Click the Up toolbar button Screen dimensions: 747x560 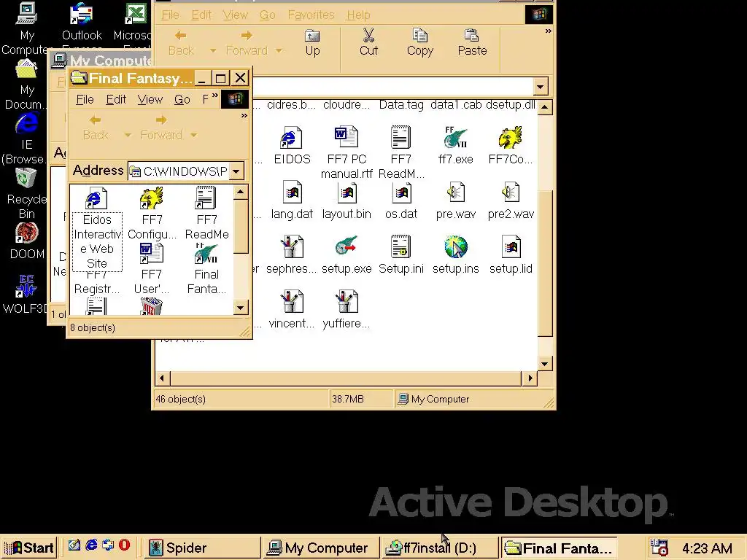pos(312,43)
